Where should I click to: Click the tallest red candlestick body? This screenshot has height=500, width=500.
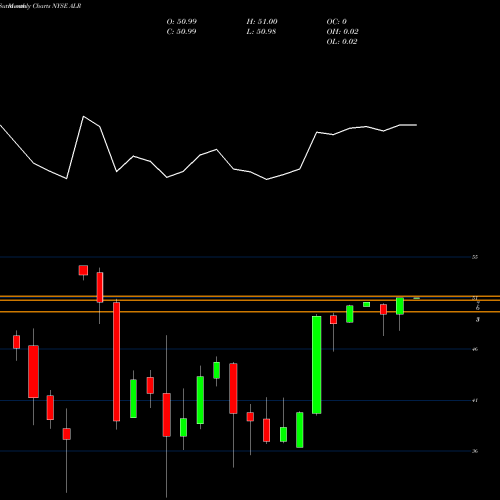pos(117,362)
